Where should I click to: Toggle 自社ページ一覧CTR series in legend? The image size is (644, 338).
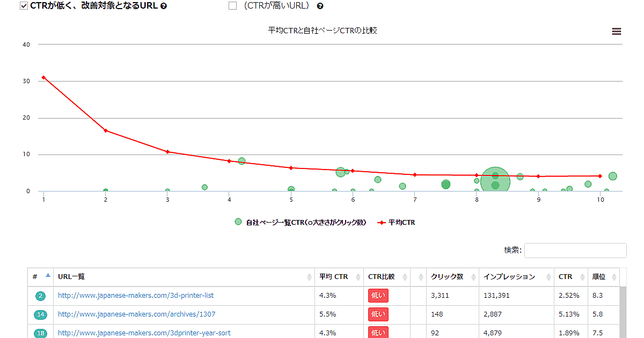[x=301, y=222]
